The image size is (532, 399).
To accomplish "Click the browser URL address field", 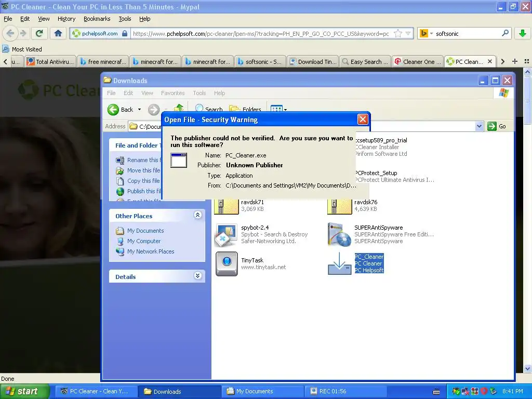I will [261, 33].
